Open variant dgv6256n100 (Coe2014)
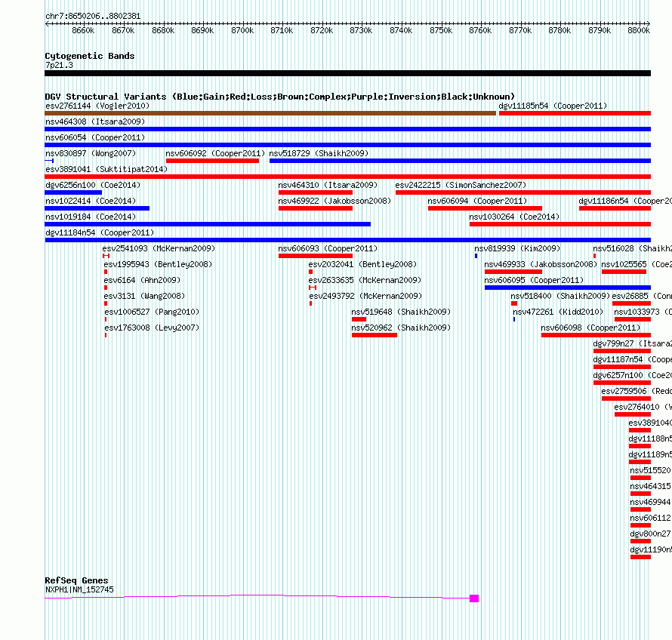 (73, 192)
